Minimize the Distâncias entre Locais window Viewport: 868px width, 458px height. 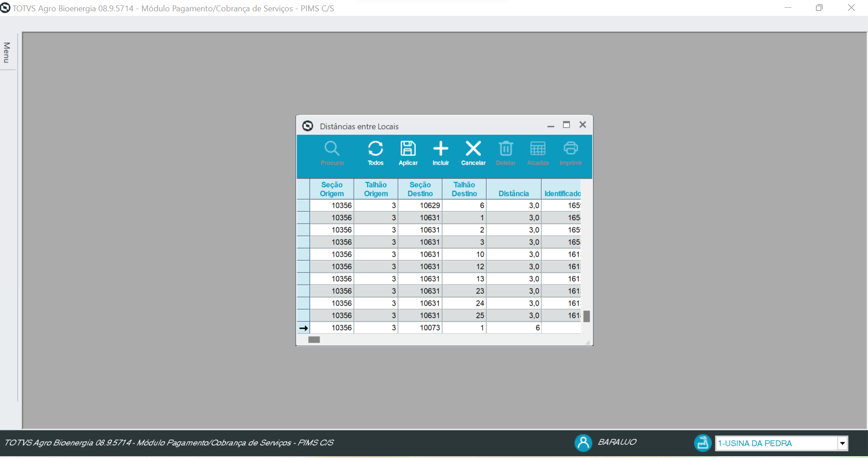click(x=551, y=126)
